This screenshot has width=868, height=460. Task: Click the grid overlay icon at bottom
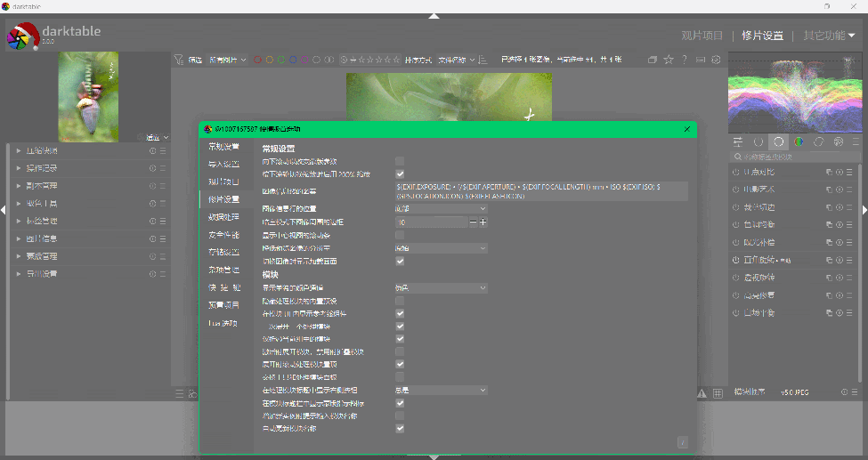[718, 392]
